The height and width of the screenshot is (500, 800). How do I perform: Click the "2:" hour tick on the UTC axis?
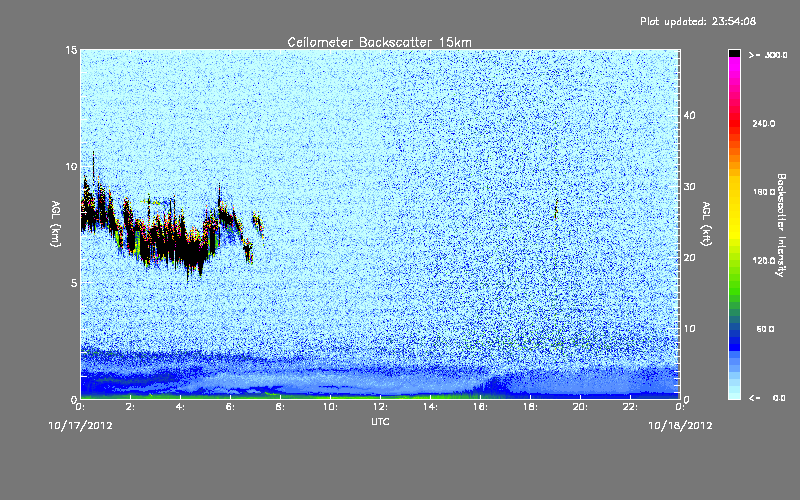tap(131, 407)
